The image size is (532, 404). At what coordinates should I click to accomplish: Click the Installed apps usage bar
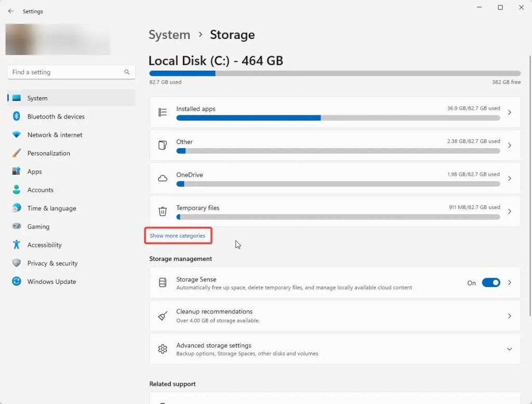click(338, 118)
